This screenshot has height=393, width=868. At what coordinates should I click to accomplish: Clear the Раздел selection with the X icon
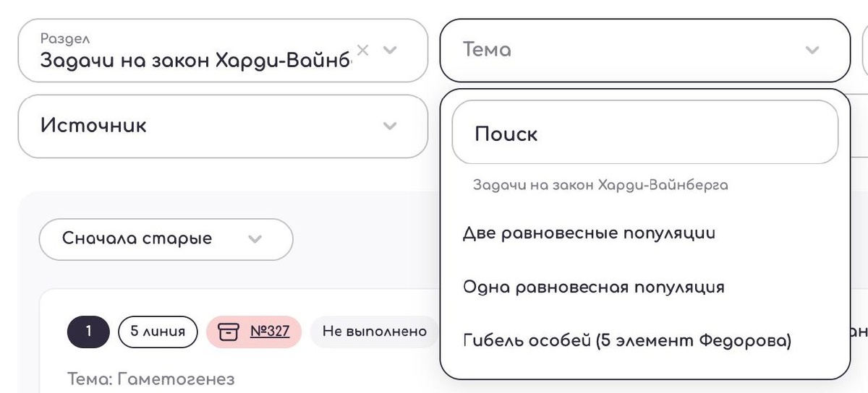point(363,50)
